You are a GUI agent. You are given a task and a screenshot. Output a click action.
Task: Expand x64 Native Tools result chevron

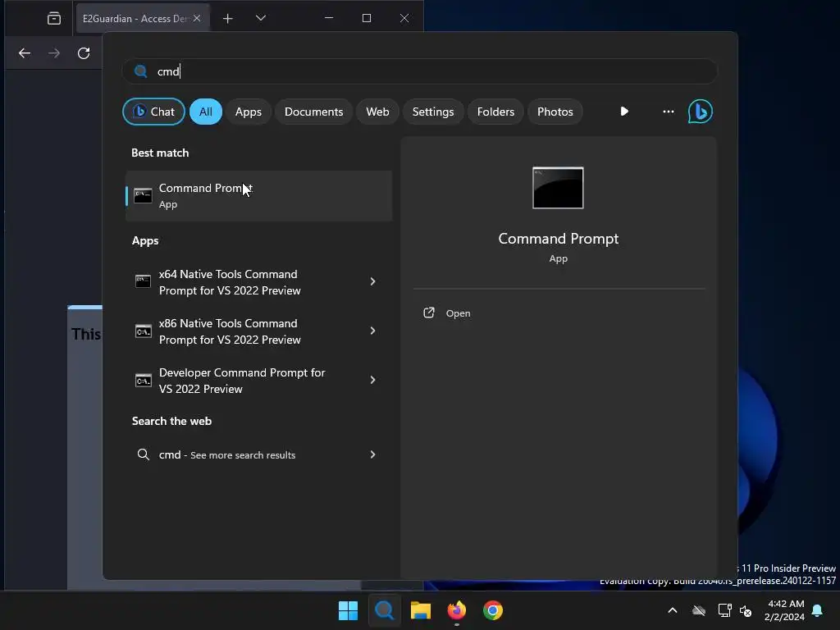pyautogui.click(x=373, y=281)
